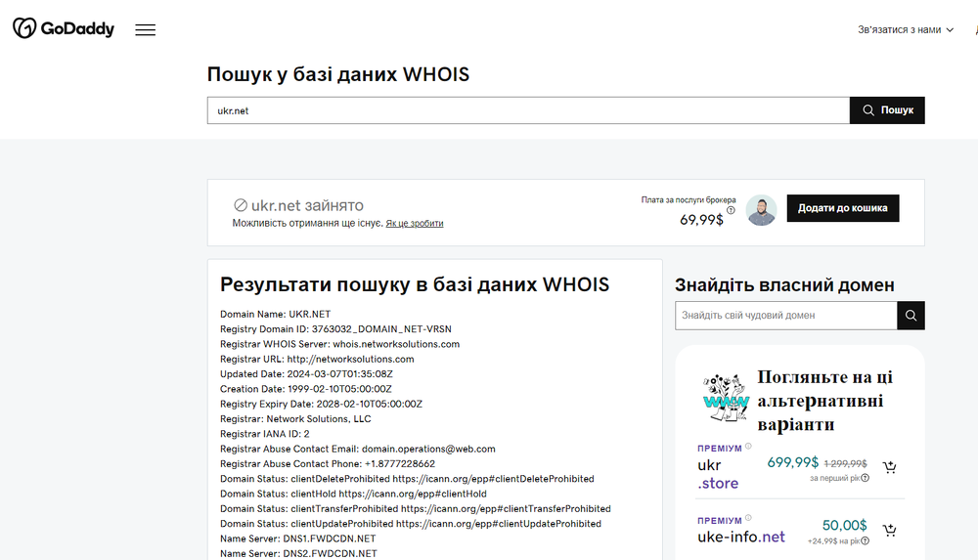Screen dimensions: 978x560
Task: Click the Знайдіть власний домен heading
Action: pos(784,285)
